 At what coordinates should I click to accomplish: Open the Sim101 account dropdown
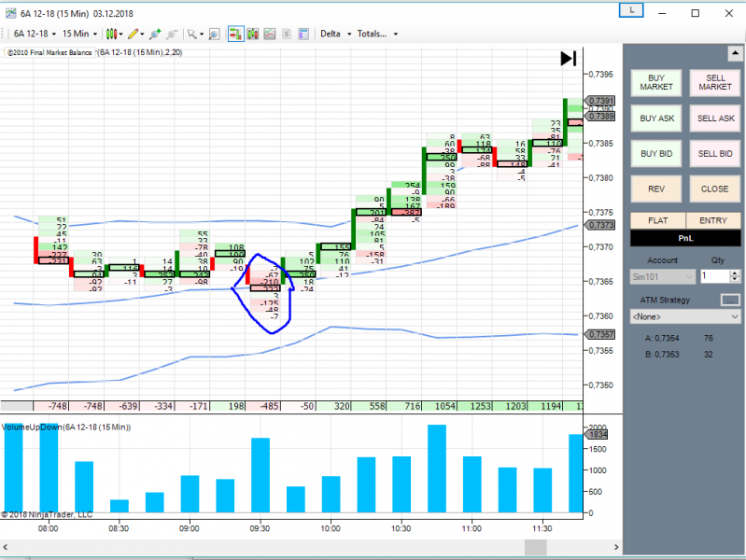click(x=662, y=276)
